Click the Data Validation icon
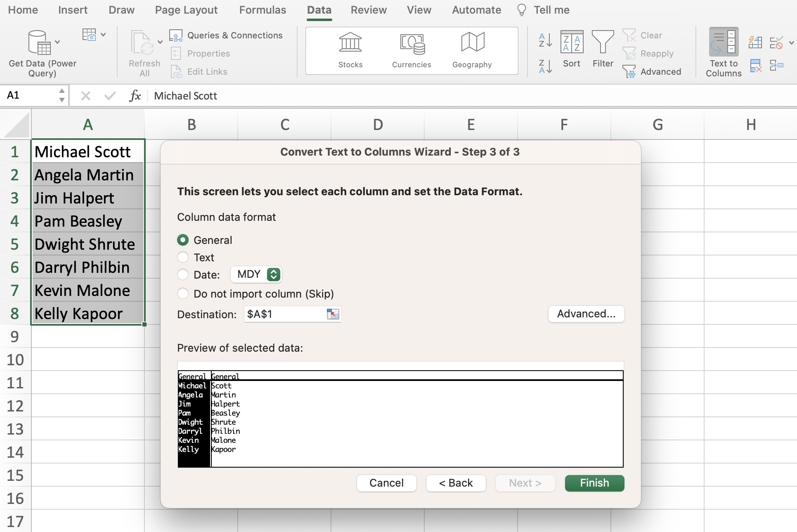The width and height of the screenshot is (797, 532). pos(776,42)
